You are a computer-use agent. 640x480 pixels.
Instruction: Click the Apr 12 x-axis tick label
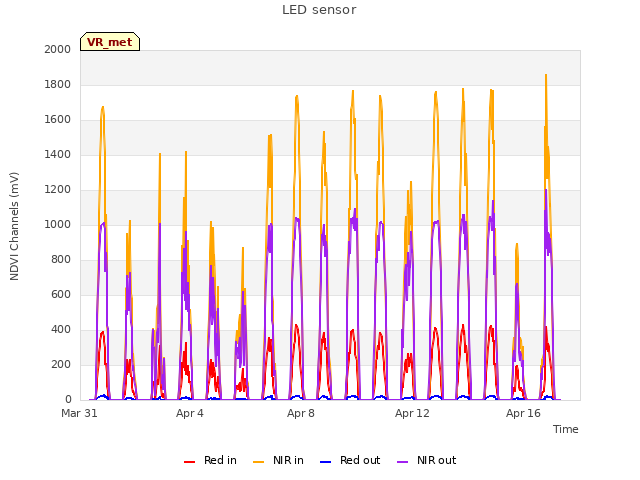412,413
